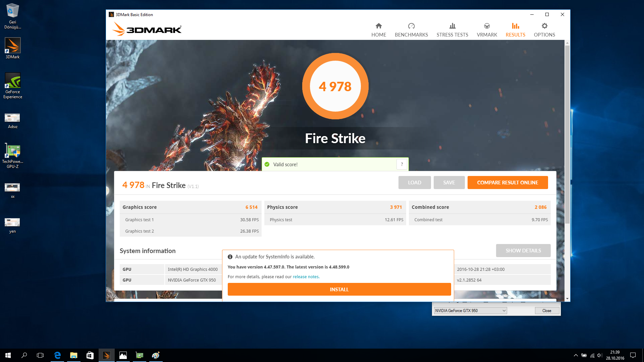Open GPU dropdown in GPU-Z window
Screen dimensions: 644x362
470,311
